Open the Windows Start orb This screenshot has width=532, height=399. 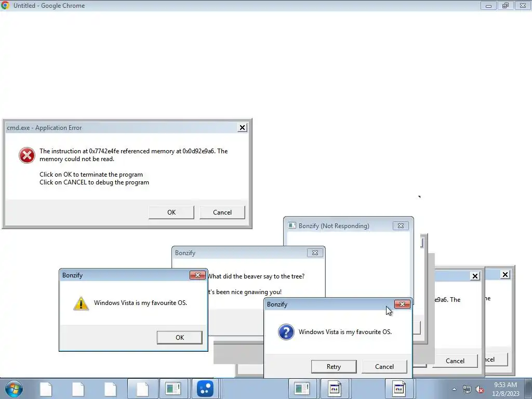[14, 389]
